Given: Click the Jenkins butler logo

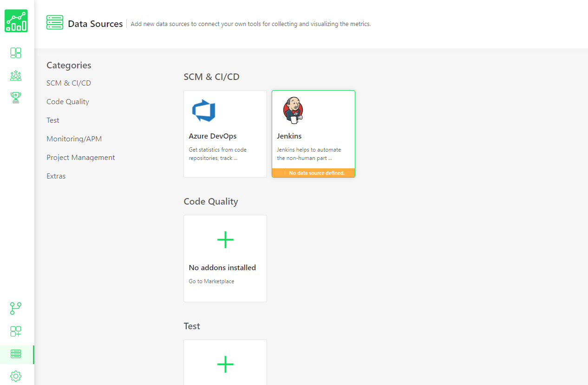Looking at the screenshot, I should click(293, 110).
